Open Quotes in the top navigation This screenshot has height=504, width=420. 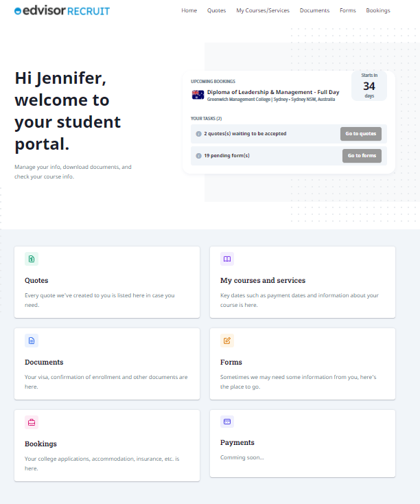click(x=216, y=10)
